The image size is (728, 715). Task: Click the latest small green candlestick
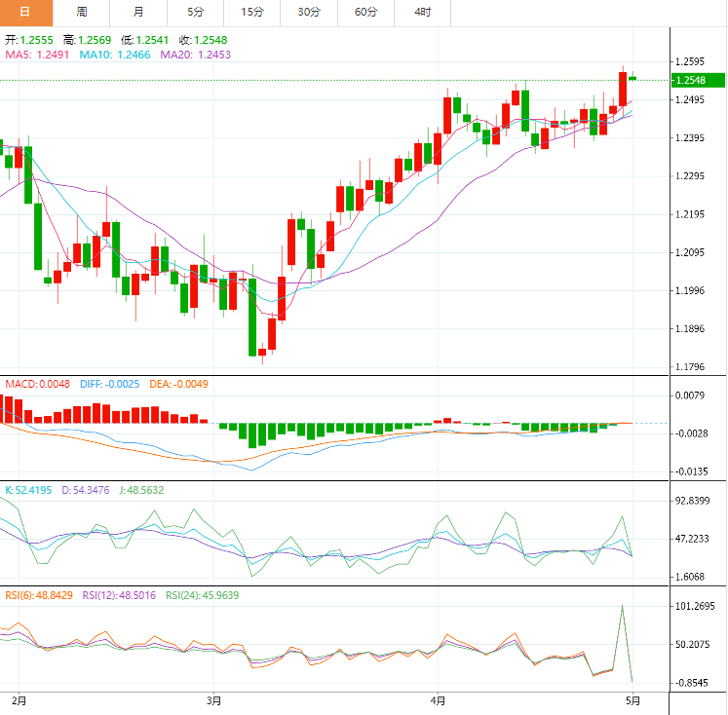click(632, 78)
